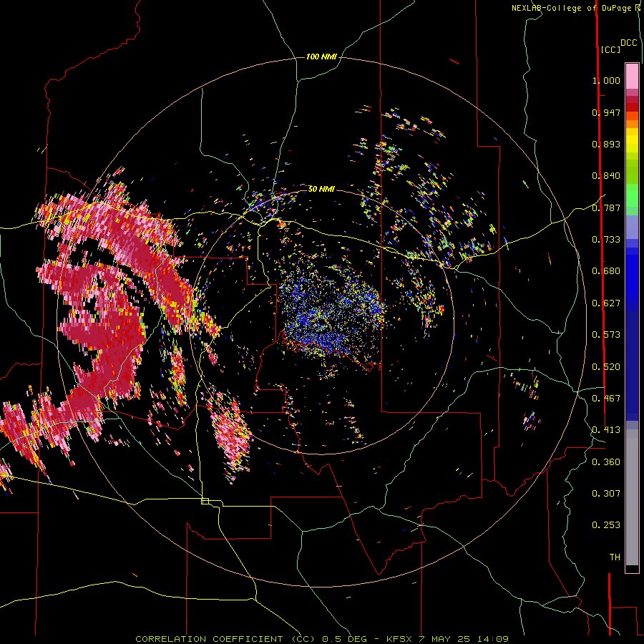Click the [CC] legend unit label
644x644 pixels.
pos(610,49)
